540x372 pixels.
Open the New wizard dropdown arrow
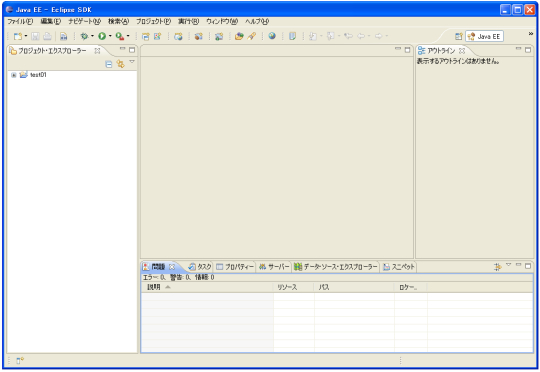click(x=26, y=36)
